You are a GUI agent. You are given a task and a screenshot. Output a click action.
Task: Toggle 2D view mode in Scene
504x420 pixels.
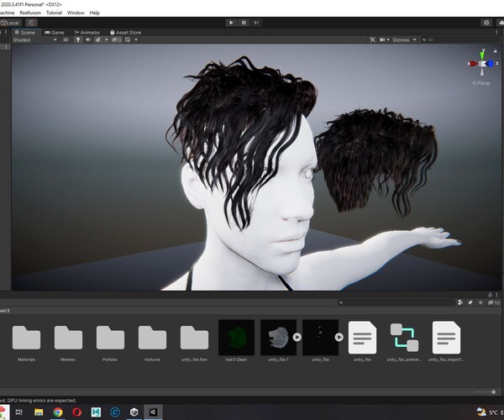(x=66, y=39)
